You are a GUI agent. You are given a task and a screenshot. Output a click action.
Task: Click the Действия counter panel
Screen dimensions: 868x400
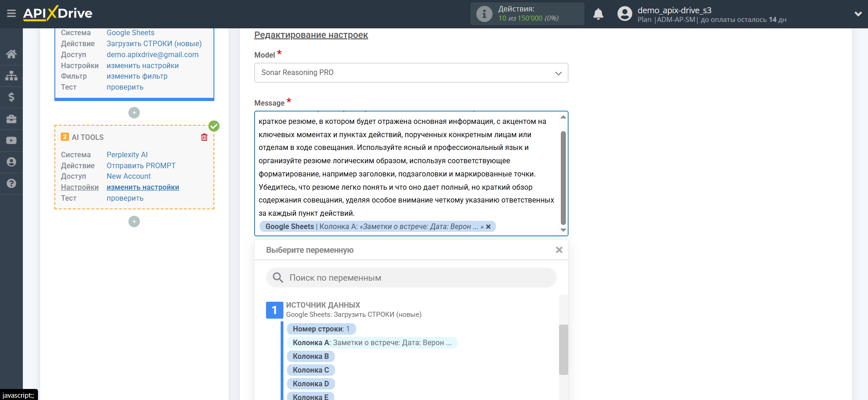point(527,14)
